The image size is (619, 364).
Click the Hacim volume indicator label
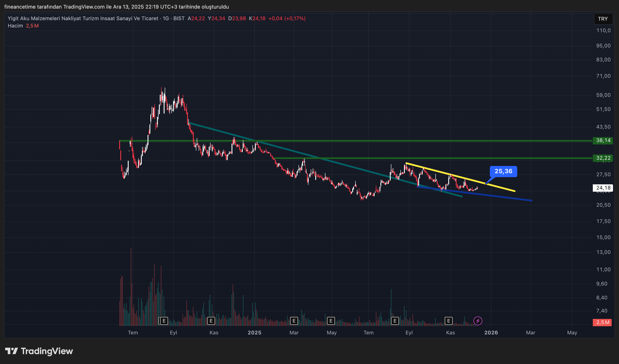(x=15, y=26)
